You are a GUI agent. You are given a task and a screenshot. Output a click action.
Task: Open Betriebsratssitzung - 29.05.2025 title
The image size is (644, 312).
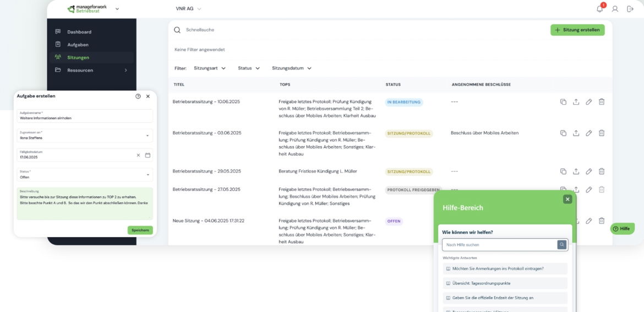click(206, 171)
